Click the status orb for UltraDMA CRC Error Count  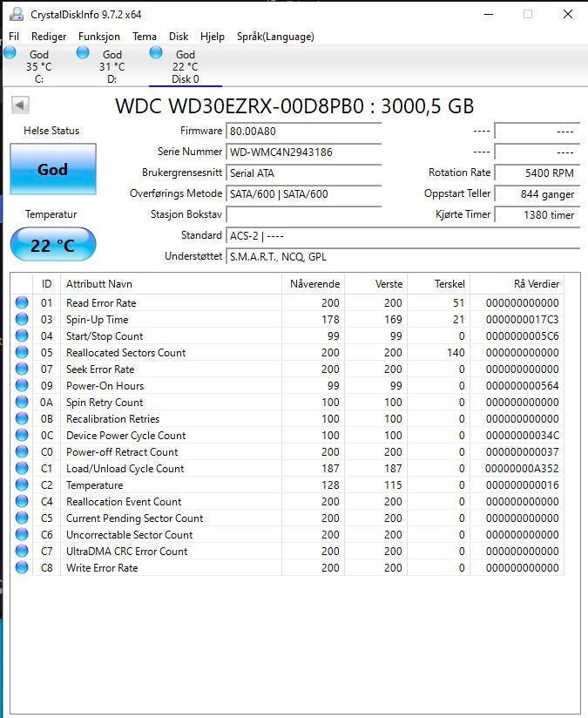point(22,551)
